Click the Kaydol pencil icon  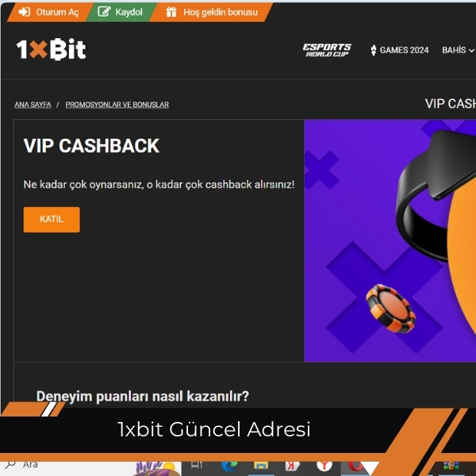click(104, 12)
